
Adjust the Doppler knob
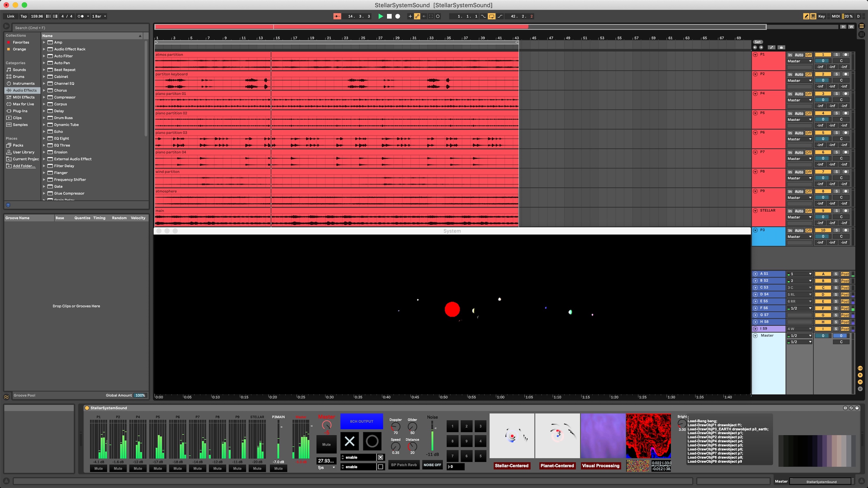pos(395,427)
